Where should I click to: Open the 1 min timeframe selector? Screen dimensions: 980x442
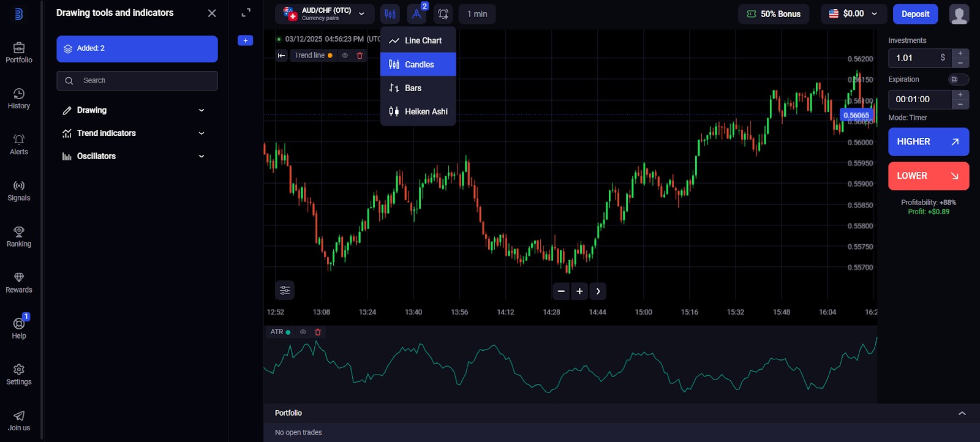[x=477, y=13]
